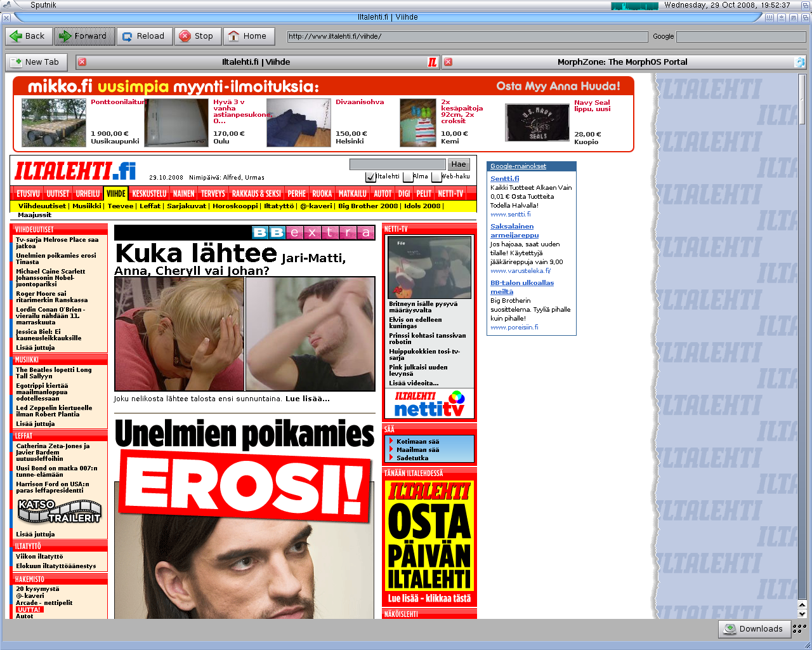
Task: Open the DIGI section
Action: click(x=404, y=194)
